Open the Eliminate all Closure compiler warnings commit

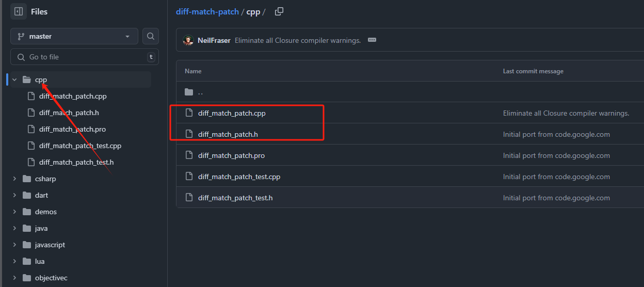point(298,40)
